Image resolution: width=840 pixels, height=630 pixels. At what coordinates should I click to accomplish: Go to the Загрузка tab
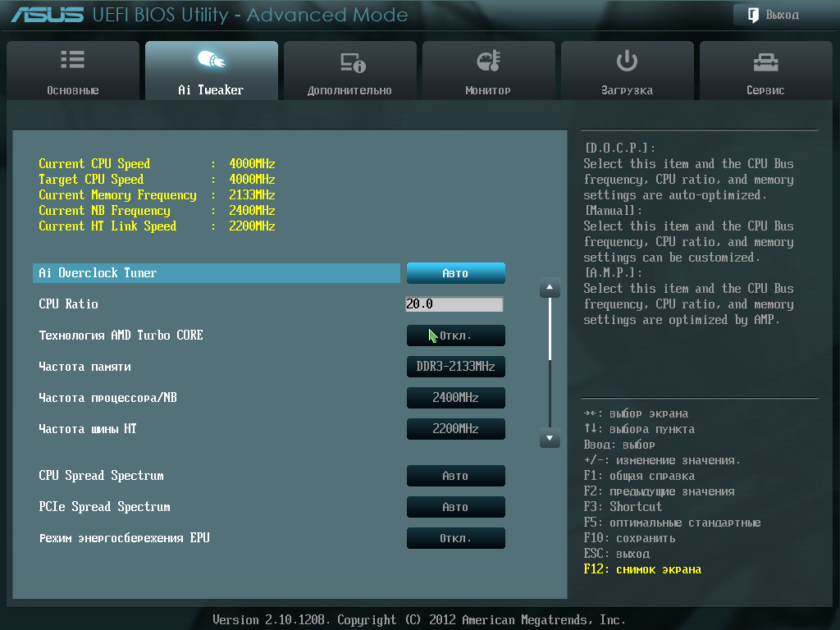coord(627,71)
